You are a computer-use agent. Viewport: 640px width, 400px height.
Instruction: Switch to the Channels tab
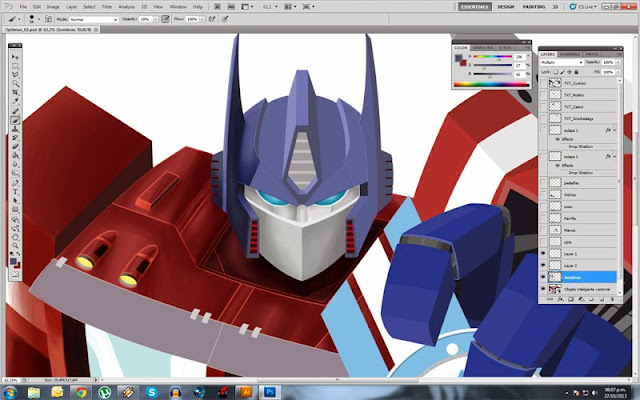point(570,54)
